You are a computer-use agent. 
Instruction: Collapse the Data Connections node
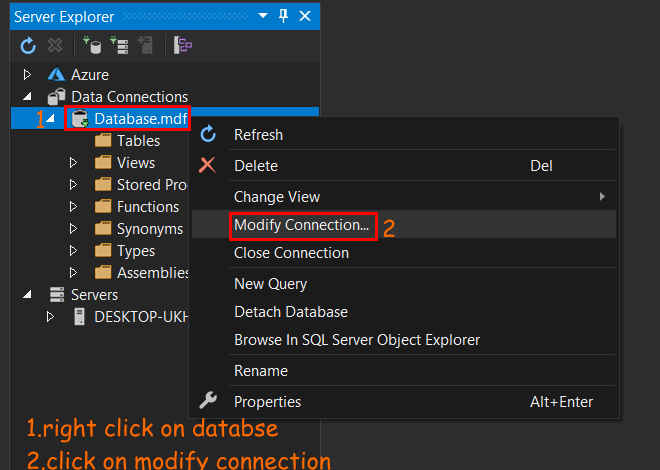[x=27, y=97]
